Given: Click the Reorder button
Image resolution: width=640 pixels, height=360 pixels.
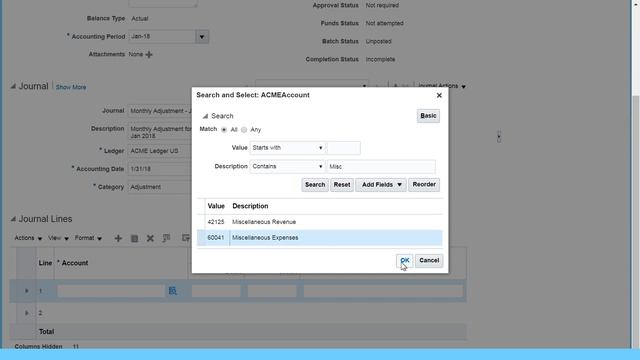Looking at the screenshot, I should [x=424, y=185].
